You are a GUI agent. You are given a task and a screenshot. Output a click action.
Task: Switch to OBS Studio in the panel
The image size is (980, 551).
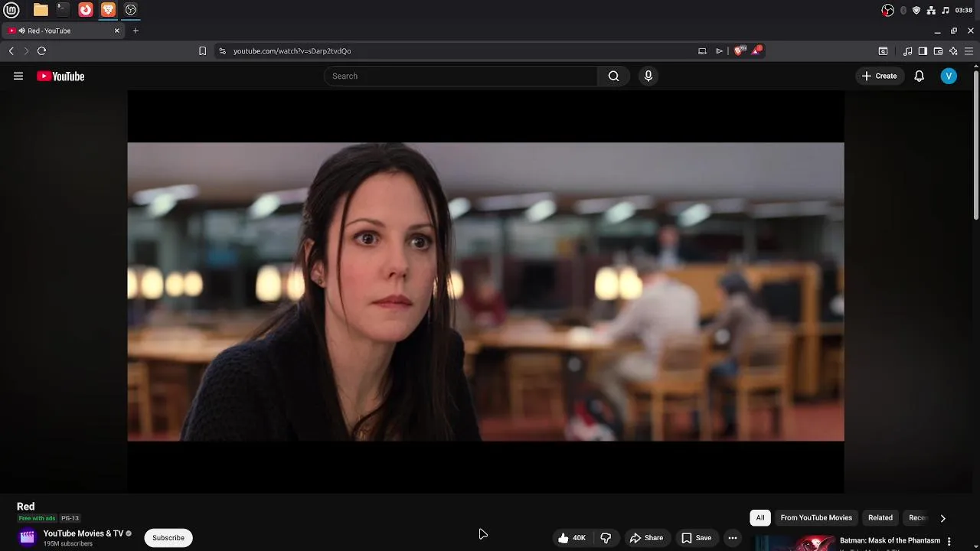tap(131, 10)
